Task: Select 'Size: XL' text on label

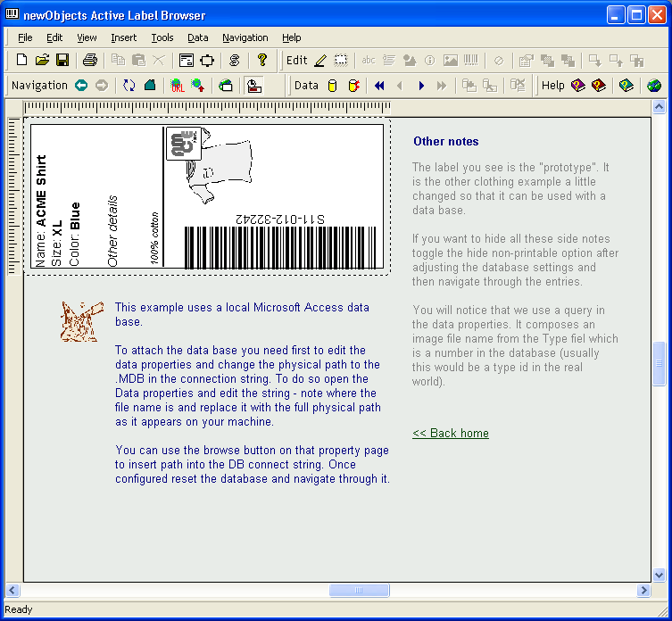Action: pos(56,243)
